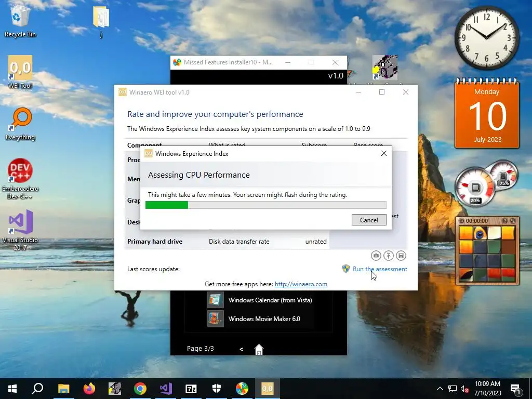Click the Windows Calendar icon in installer

click(216, 300)
